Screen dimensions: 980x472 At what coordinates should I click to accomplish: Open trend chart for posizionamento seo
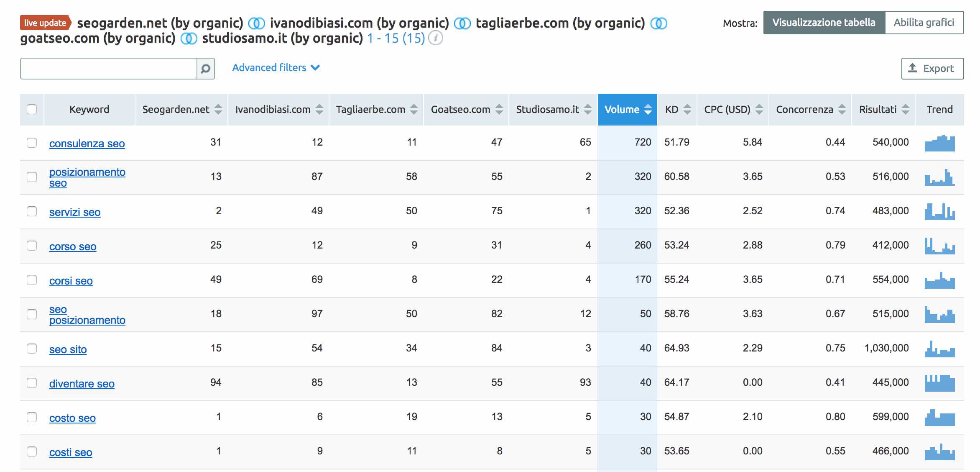(x=939, y=177)
